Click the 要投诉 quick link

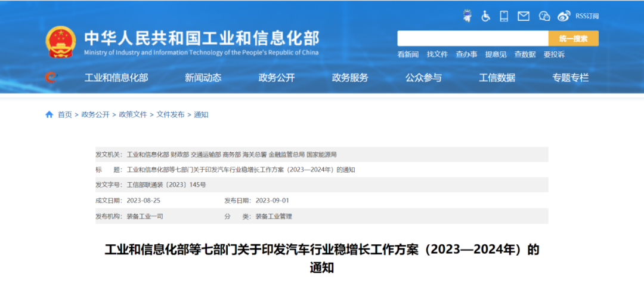pyautogui.click(x=554, y=54)
